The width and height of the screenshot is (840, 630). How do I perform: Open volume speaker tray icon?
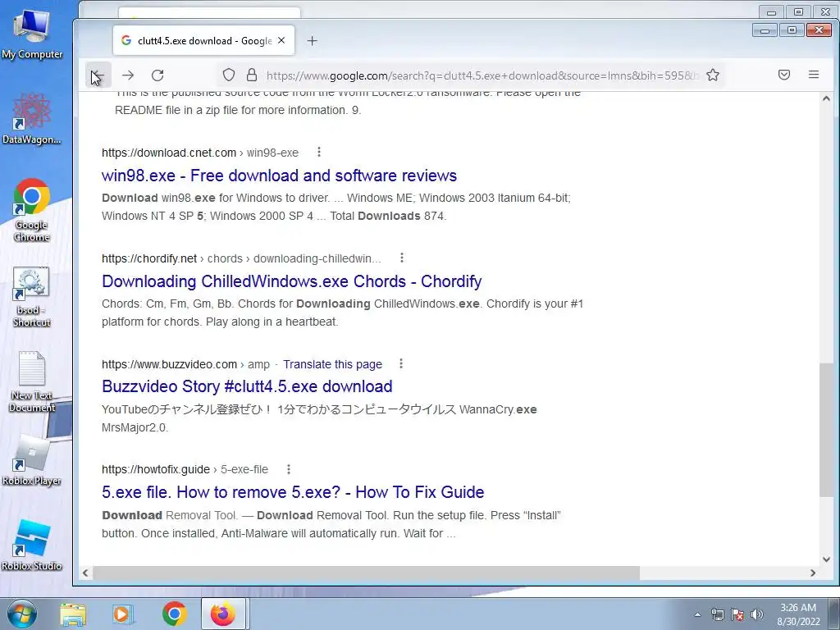(x=757, y=614)
